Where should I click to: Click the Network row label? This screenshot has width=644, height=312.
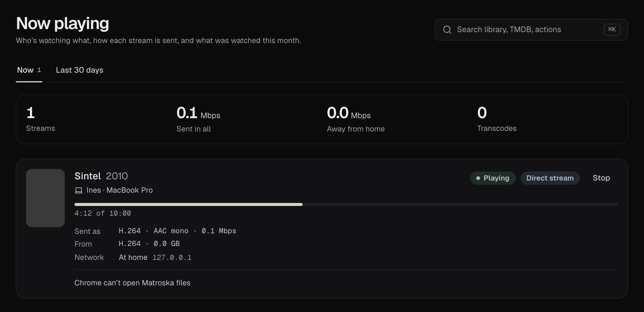(89, 257)
